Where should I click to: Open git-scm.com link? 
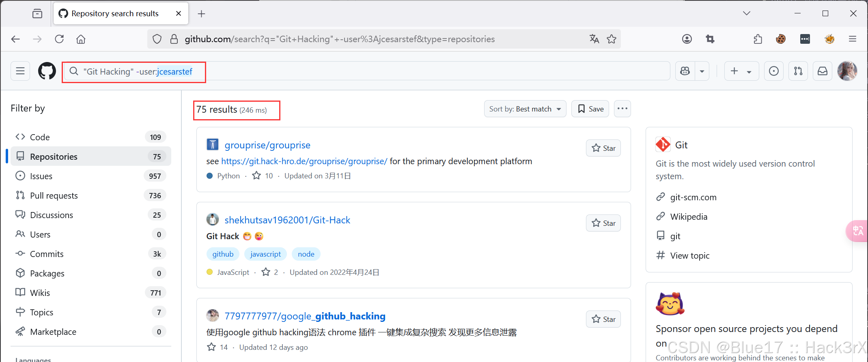pos(693,197)
